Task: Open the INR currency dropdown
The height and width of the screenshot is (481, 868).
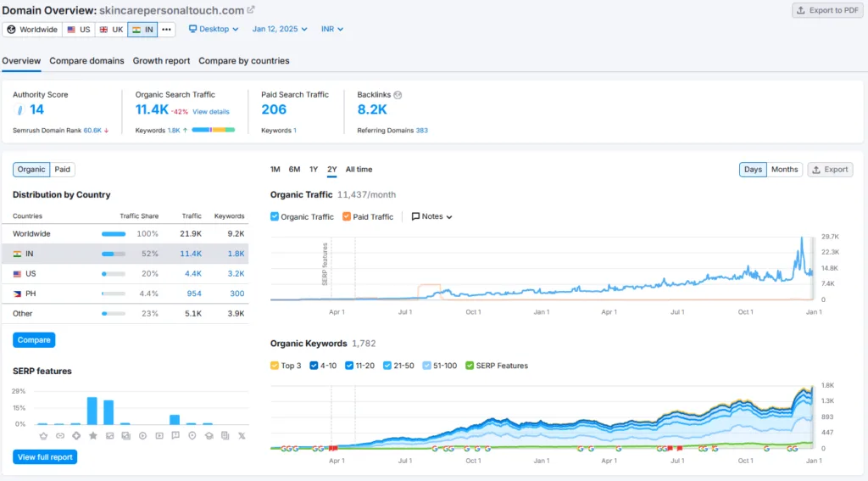Action: point(332,29)
